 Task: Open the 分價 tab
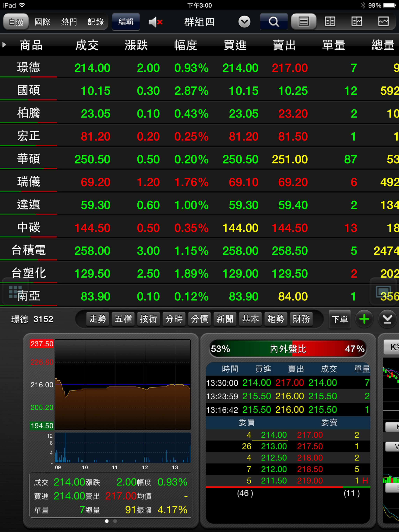coord(199,319)
